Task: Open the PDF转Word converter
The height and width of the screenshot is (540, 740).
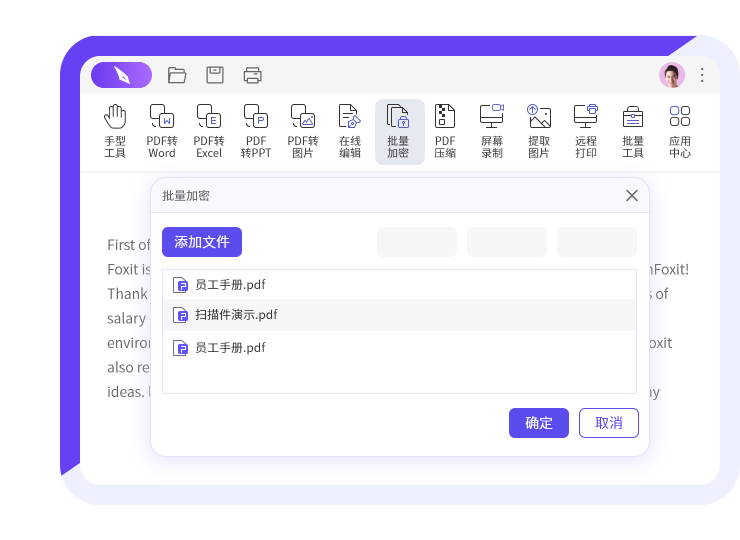Action: pos(161,131)
